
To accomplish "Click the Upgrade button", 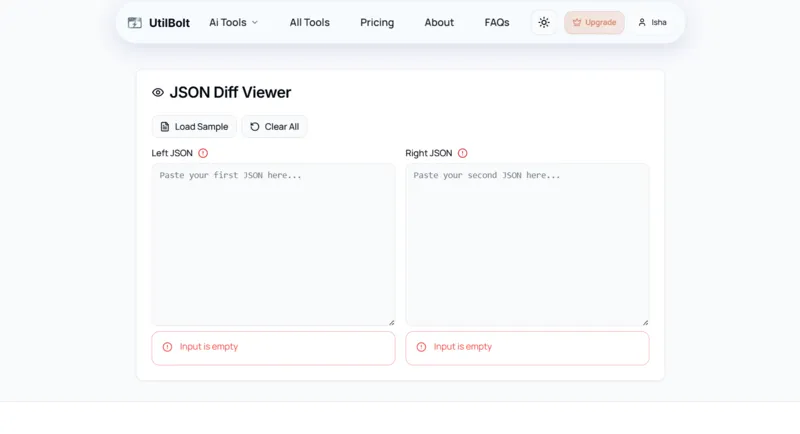I will point(594,22).
